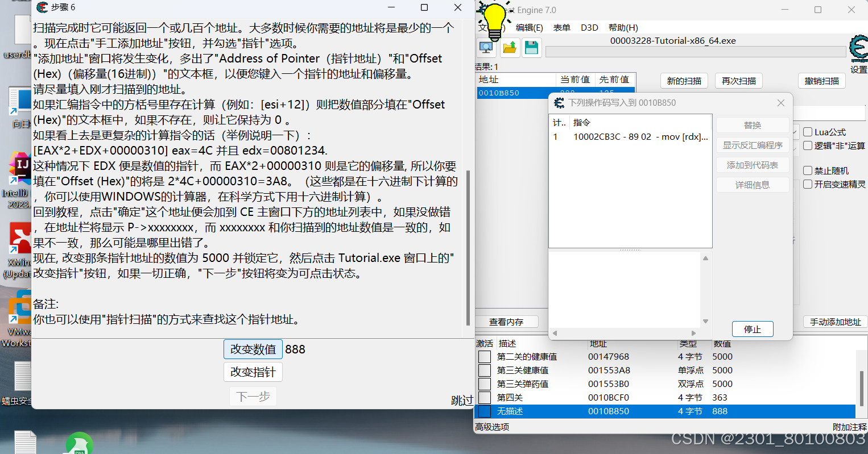Select the instruction row 10002CB3C mov [rdx]
The image size is (868, 454).
tap(630, 136)
